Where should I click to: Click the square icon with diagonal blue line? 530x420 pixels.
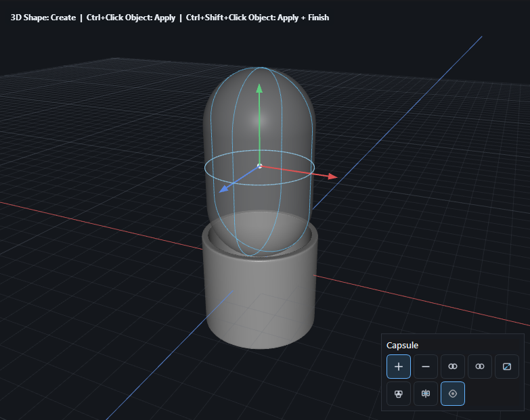[x=507, y=367]
